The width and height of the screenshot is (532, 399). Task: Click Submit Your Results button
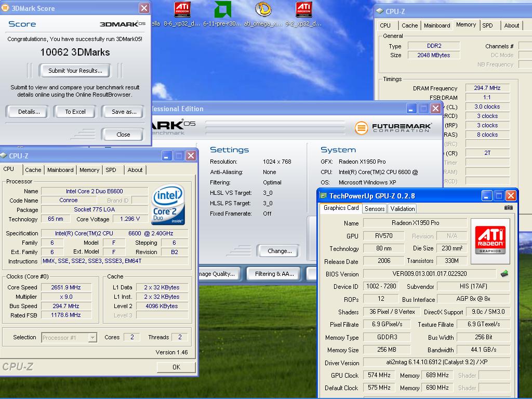click(x=75, y=71)
